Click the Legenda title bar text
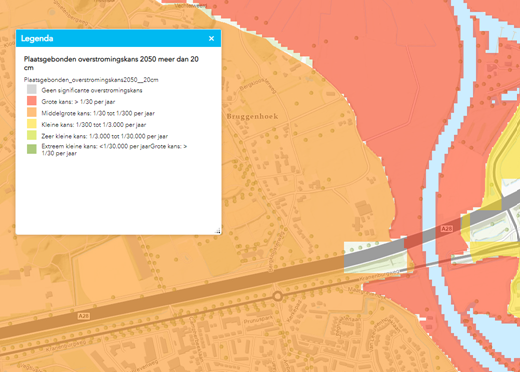 (37, 38)
